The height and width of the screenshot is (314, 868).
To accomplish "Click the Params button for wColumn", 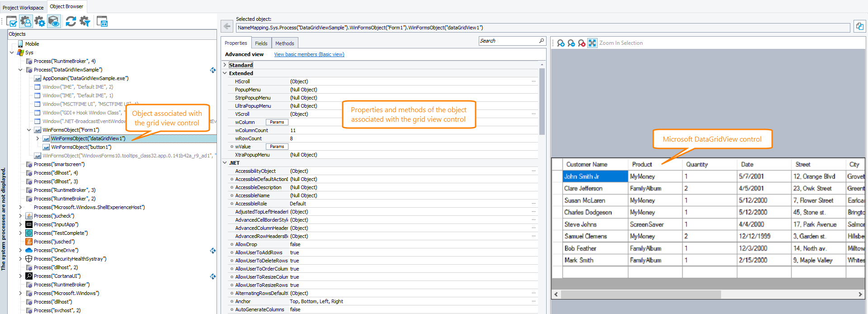I will (x=277, y=122).
